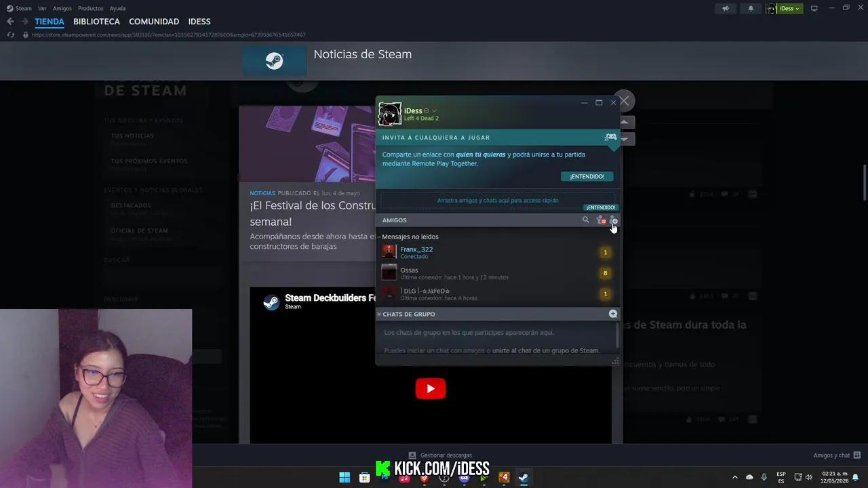Open Left 4 Dead 2 taskbar icon
The height and width of the screenshot is (488, 868).
click(504, 477)
